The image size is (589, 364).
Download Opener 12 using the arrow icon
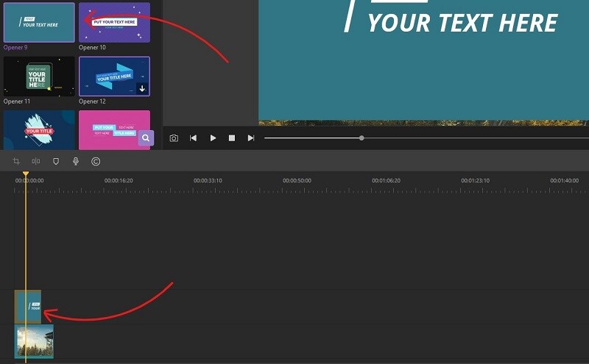click(142, 88)
